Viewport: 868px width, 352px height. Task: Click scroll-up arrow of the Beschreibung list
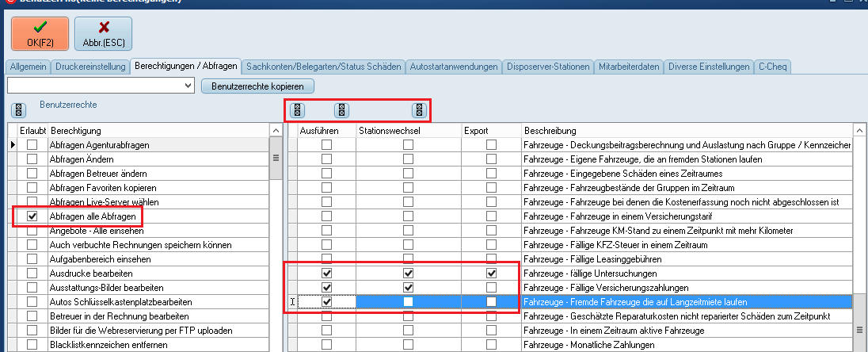(858, 130)
